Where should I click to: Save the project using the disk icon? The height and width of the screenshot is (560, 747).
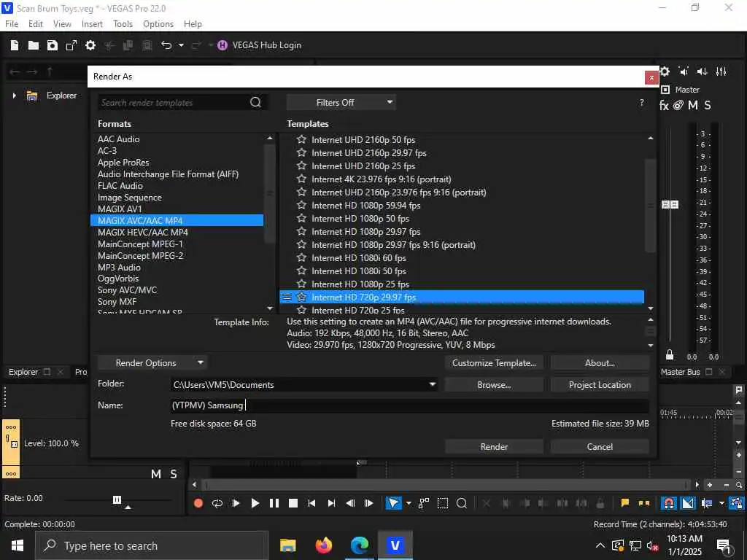[52, 45]
